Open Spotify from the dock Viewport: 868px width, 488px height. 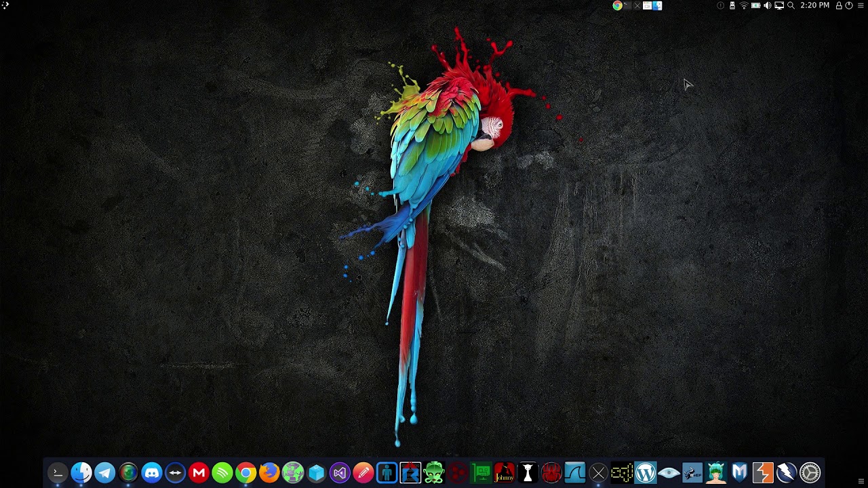point(222,472)
